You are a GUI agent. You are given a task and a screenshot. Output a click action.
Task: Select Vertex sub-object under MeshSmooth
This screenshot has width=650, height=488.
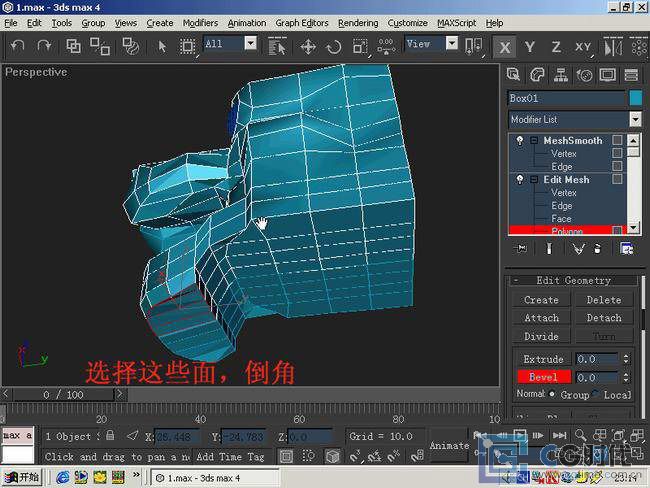564,154
